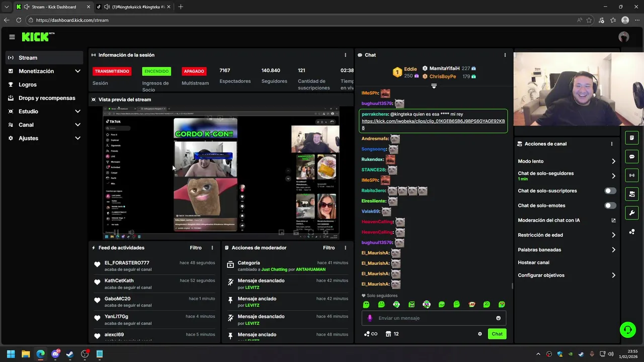The height and width of the screenshot is (362, 644).
Task: Click the stream preview thumbnail
Action: pyautogui.click(x=221, y=173)
